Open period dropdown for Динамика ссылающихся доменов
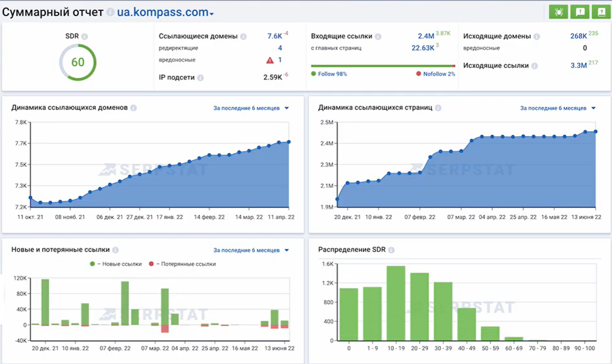612x364 pixels. pyautogui.click(x=251, y=108)
